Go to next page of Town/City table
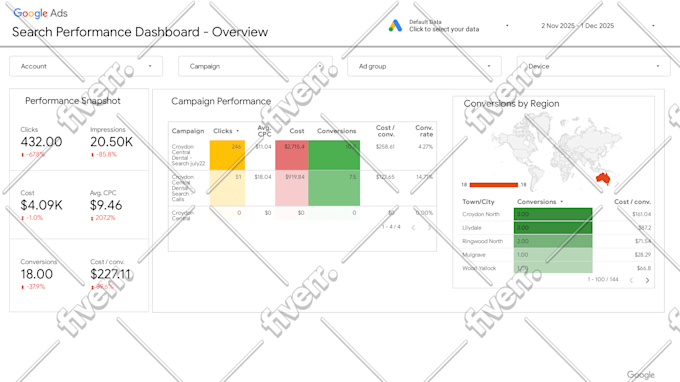 647,280
